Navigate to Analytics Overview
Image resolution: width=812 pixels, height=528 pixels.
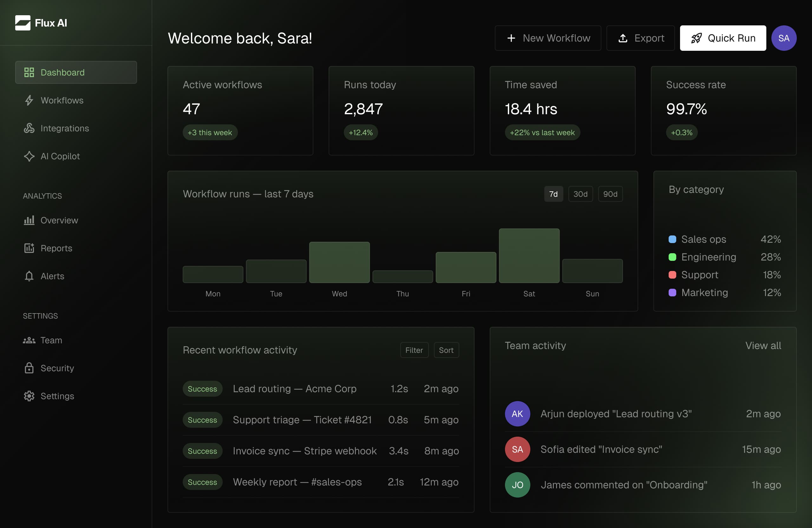coord(76,220)
